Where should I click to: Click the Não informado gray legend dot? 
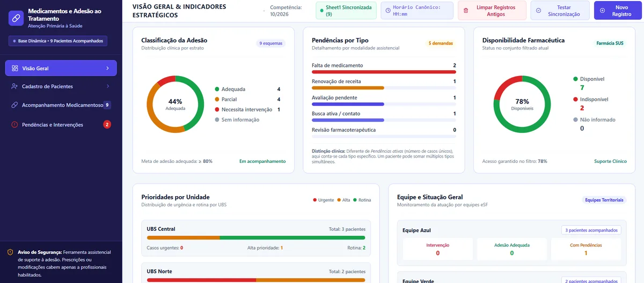pos(575,120)
